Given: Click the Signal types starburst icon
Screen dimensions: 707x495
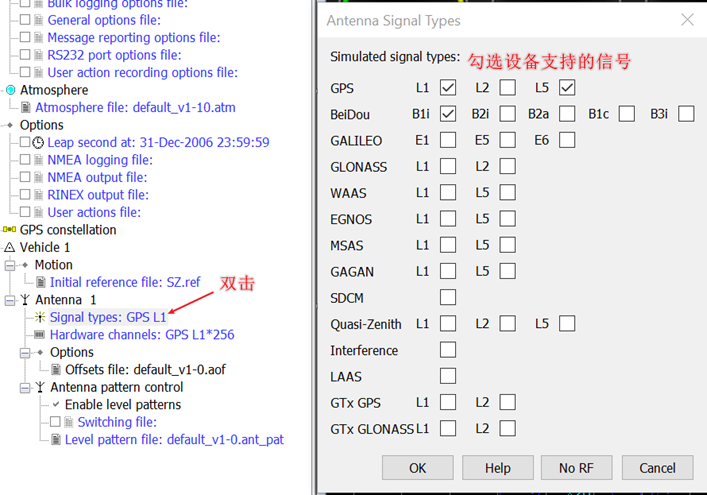Looking at the screenshot, I should click(41, 317).
